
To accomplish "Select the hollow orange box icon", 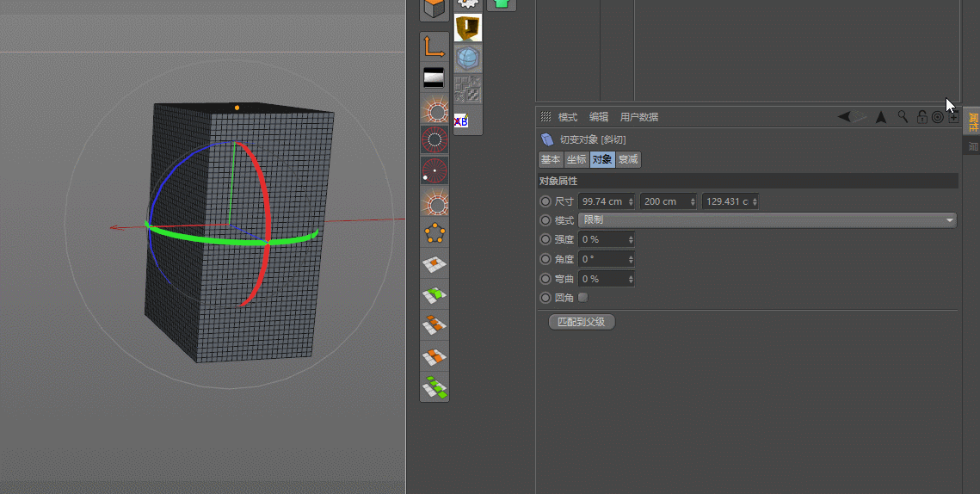I will coord(467,28).
